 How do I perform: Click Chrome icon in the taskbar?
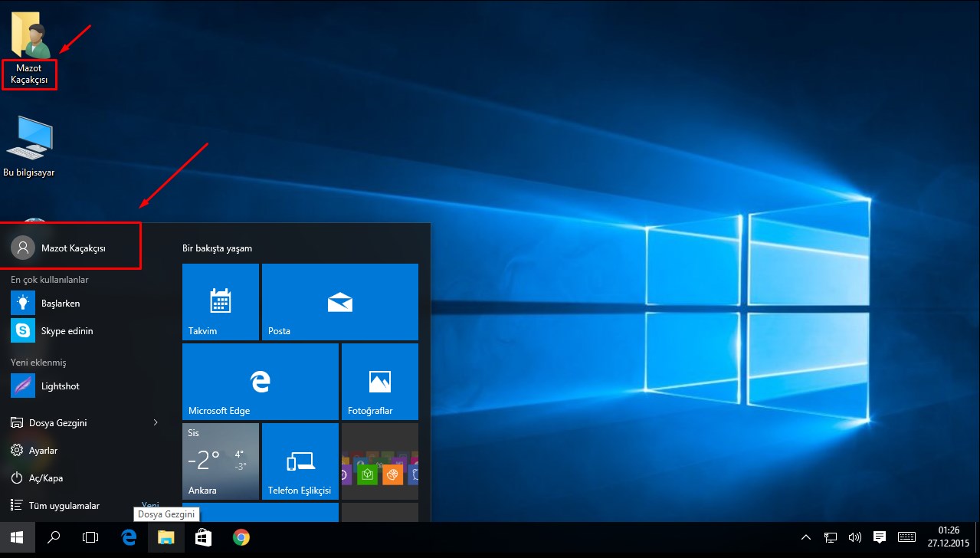pyautogui.click(x=241, y=538)
